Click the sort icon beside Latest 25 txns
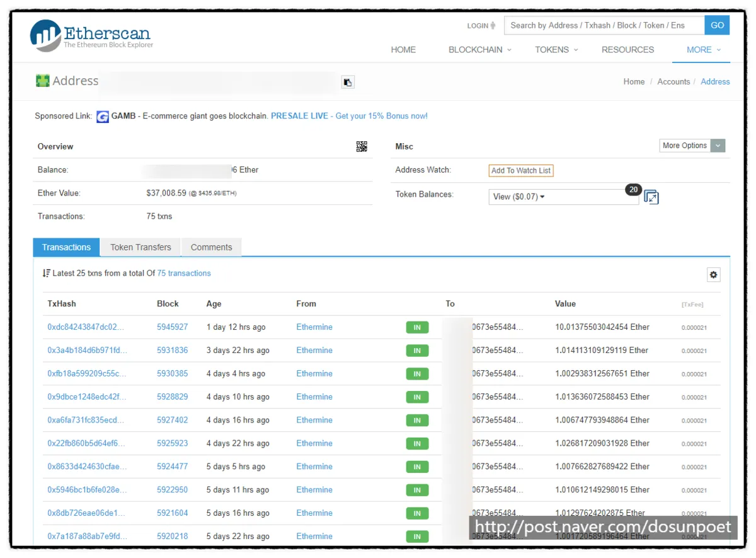Screen dimensions: 756x558 pyautogui.click(x=46, y=273)
